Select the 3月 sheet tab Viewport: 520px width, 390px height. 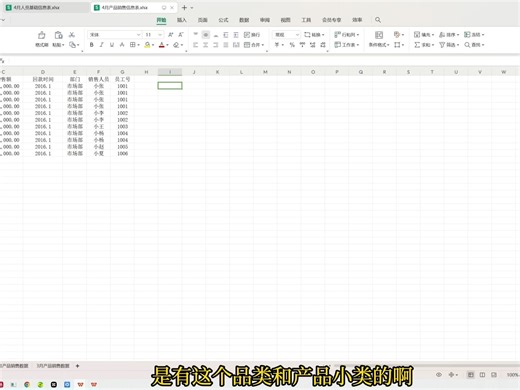click(53, 366)
